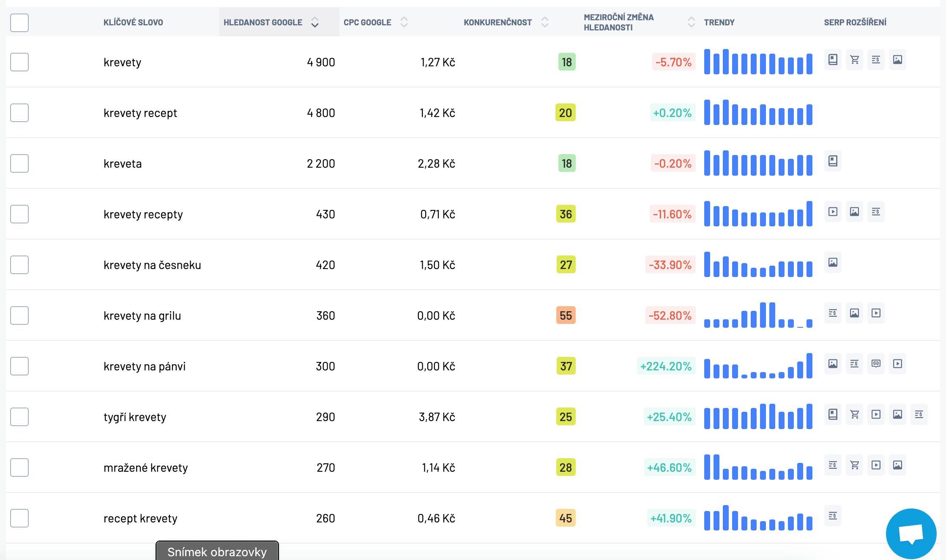This screenshot has width=946, height=560.
Task: Click the competitiveness badge 55 for krevety na grilu
Action: point(566,315)
